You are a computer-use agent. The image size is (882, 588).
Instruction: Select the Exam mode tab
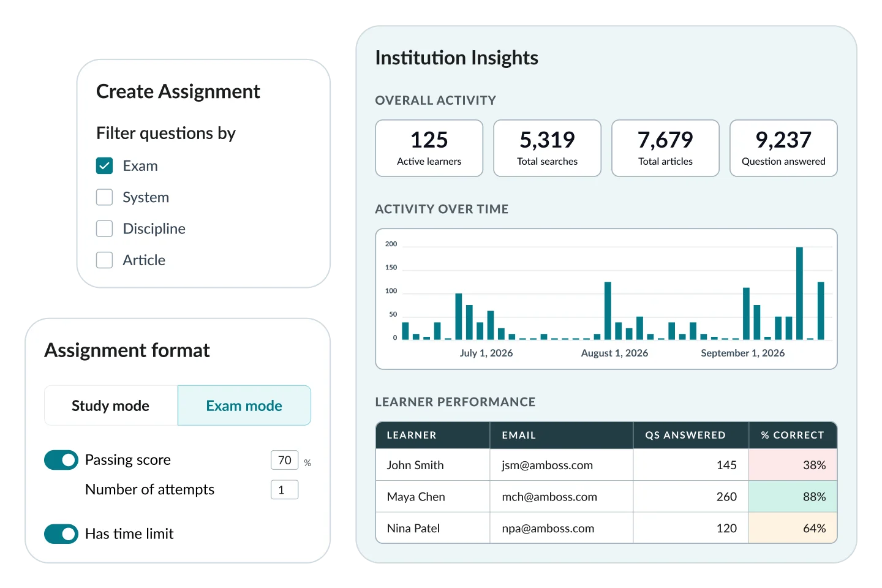tap(244, 405)
